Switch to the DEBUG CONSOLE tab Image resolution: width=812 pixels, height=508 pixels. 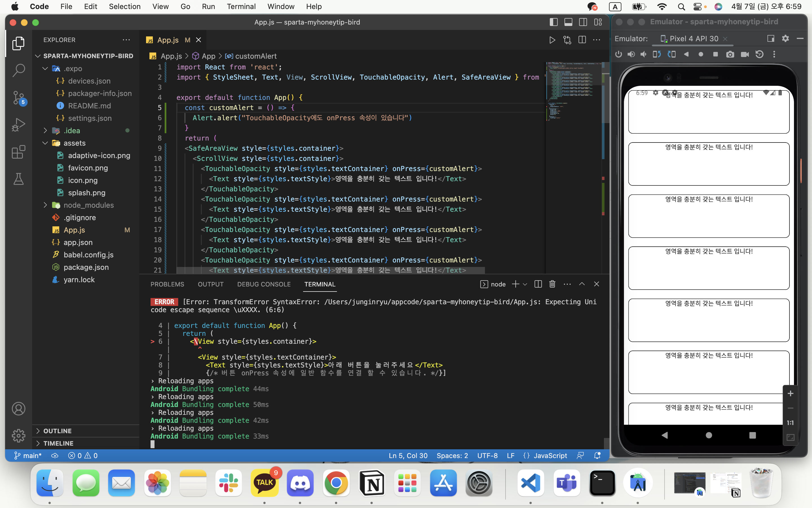[264, 284]
